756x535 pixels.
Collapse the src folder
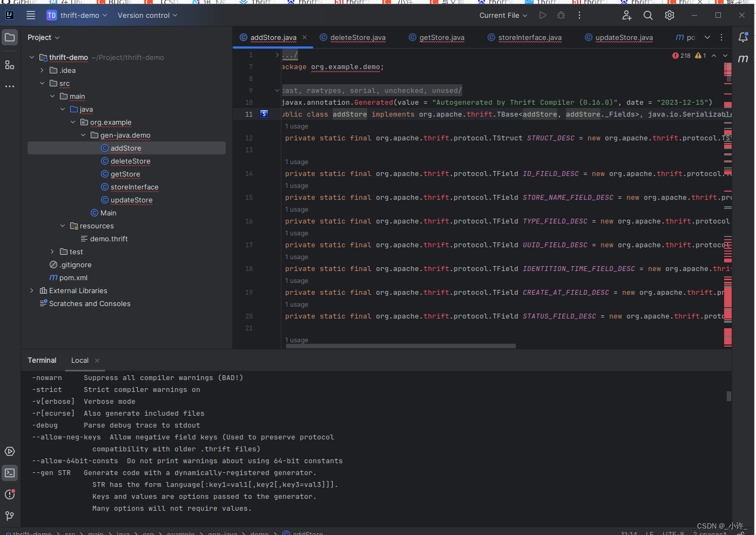pyautogui.click(x=42, y=83)
